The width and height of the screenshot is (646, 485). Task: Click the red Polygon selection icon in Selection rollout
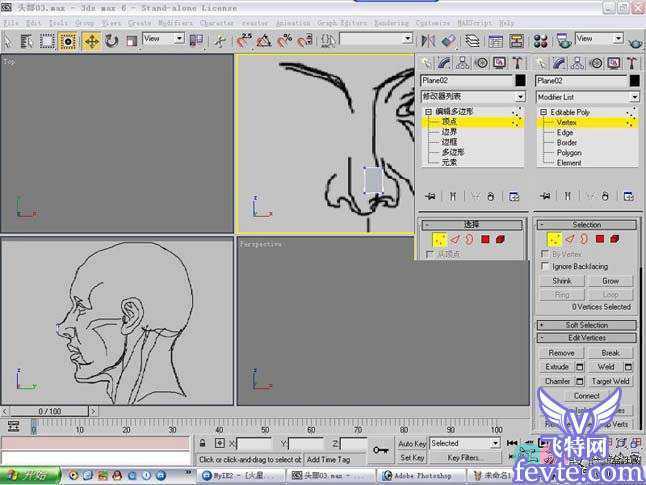[600, 239]
